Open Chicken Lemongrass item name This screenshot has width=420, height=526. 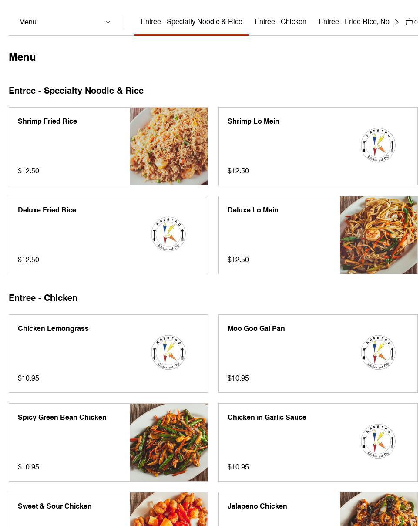click(53, 329)
